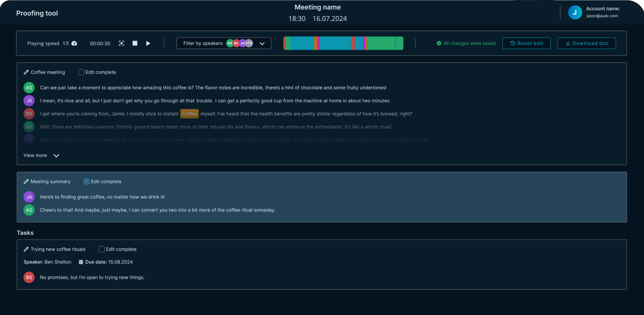Tick Edit complete for Coffee meeting
The width and height of the screenshot is (644, 315).
coord(81,72)
